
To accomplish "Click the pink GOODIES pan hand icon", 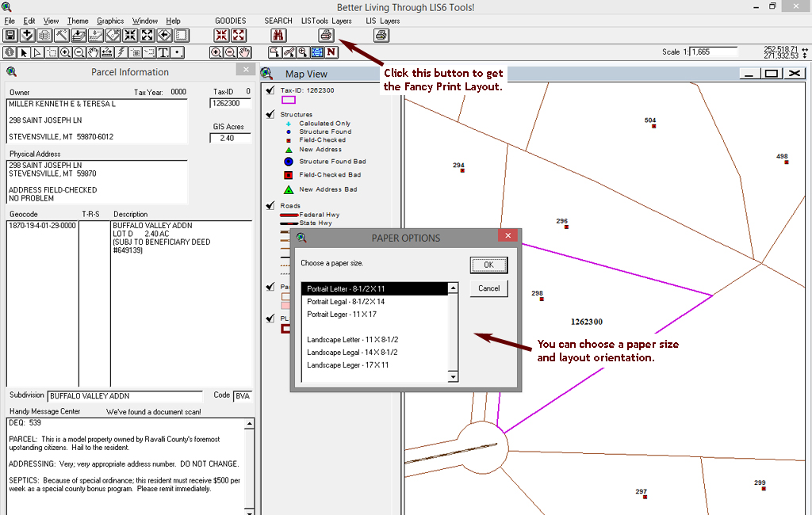I will point(244,52).
